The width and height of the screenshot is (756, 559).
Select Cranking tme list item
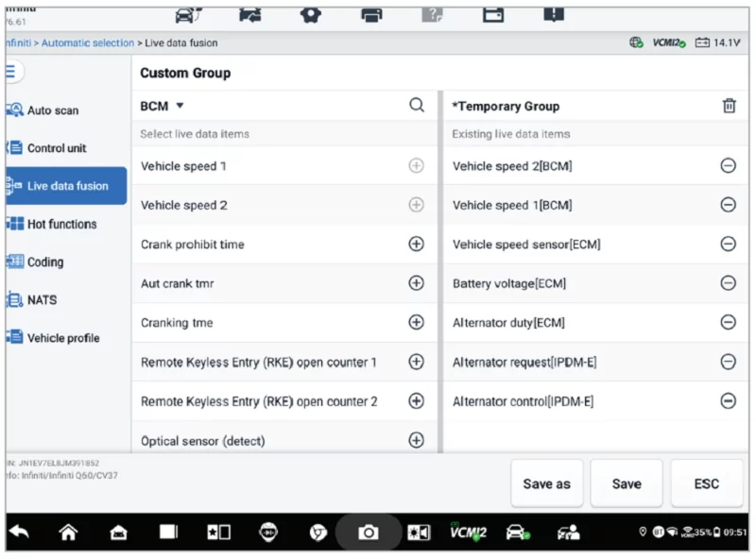177,323
